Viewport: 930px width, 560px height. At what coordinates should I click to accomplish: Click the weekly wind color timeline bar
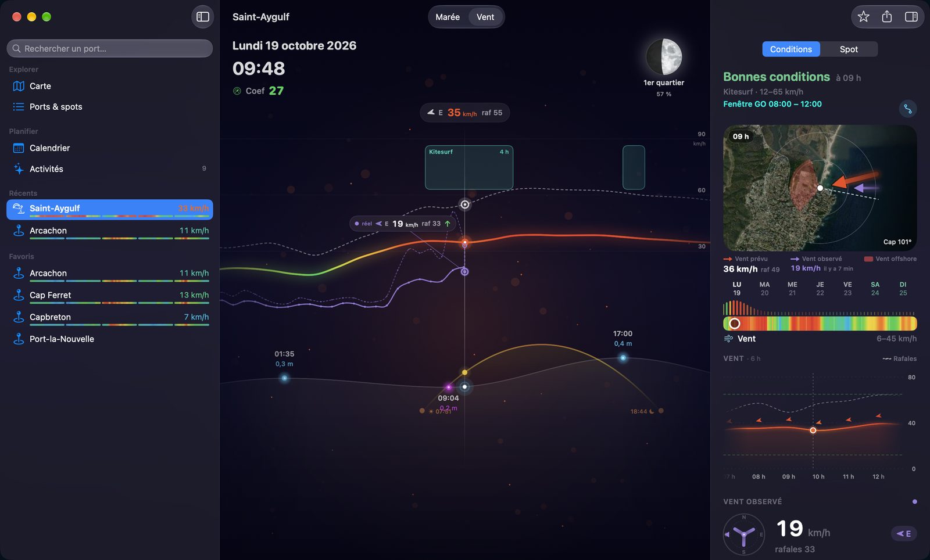tap(820, 324)
